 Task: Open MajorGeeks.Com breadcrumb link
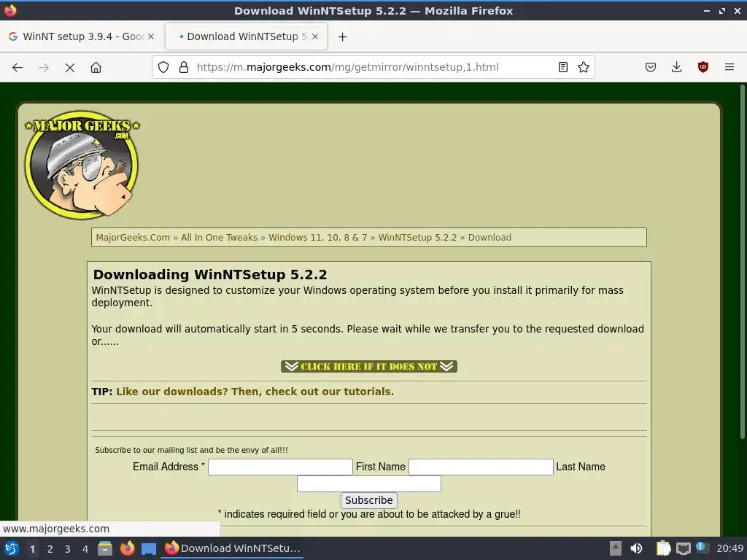133,238
